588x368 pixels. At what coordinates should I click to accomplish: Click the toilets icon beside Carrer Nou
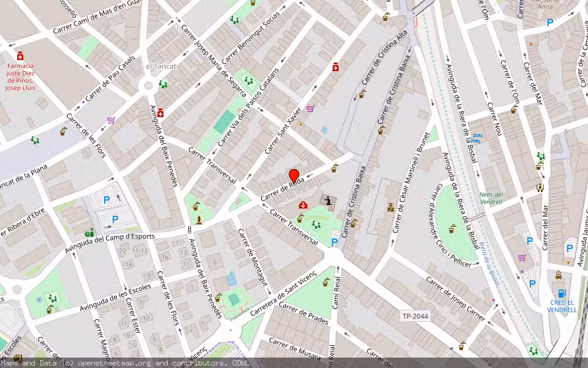(477, 138)
